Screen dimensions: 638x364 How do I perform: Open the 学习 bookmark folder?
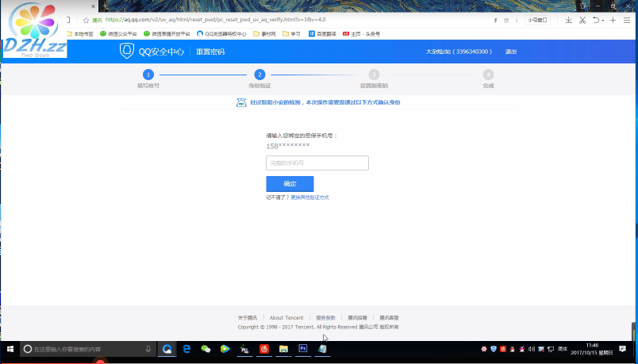(291, 34)
